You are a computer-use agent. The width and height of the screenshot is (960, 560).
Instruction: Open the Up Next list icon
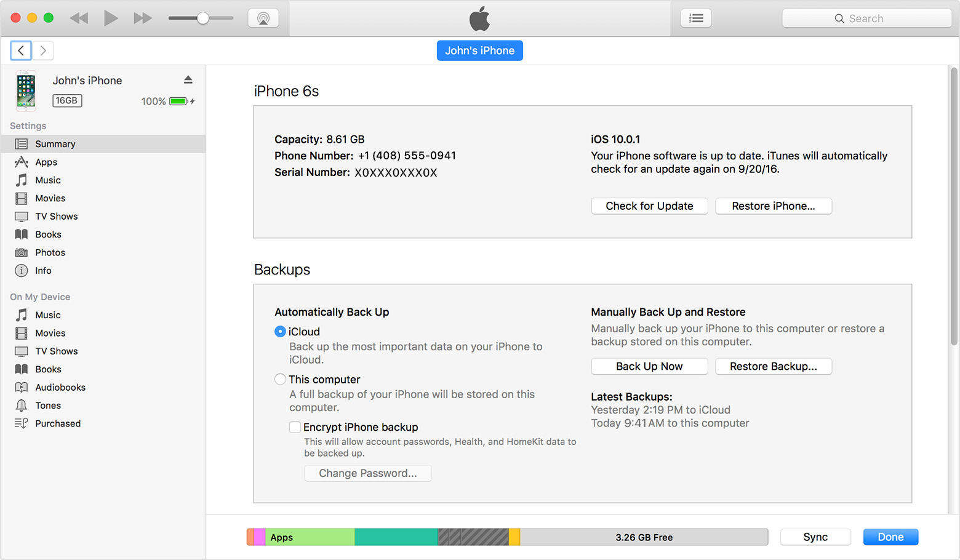[696, 18]
